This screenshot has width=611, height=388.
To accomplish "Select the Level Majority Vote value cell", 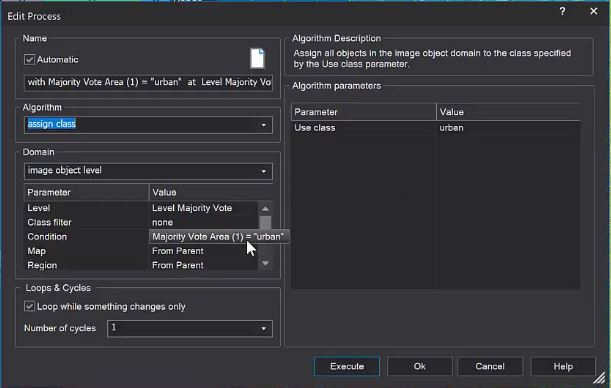I will click(203, 208).
